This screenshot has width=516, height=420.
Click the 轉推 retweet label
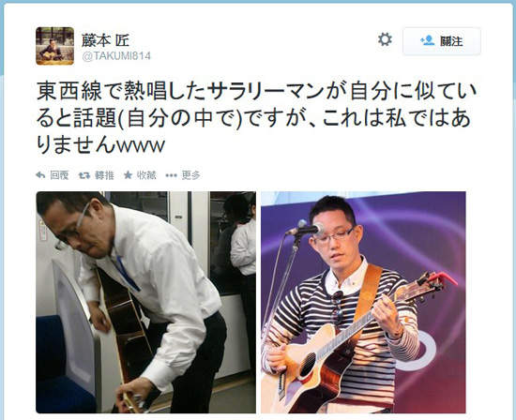coord(104,175)
